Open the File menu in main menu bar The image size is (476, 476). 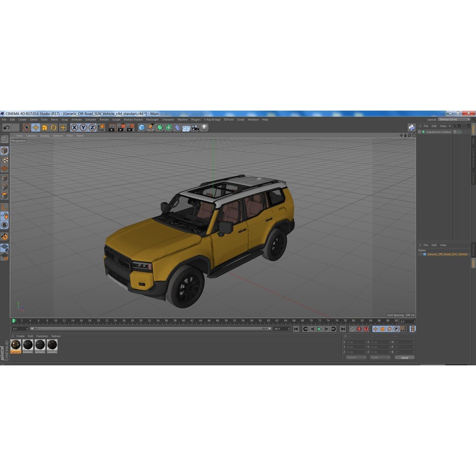4,119
